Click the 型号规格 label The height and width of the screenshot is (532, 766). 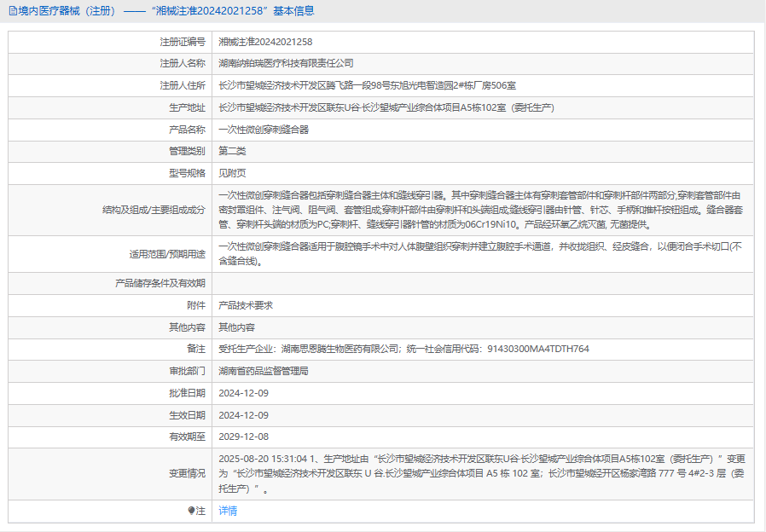coord(187,173)
